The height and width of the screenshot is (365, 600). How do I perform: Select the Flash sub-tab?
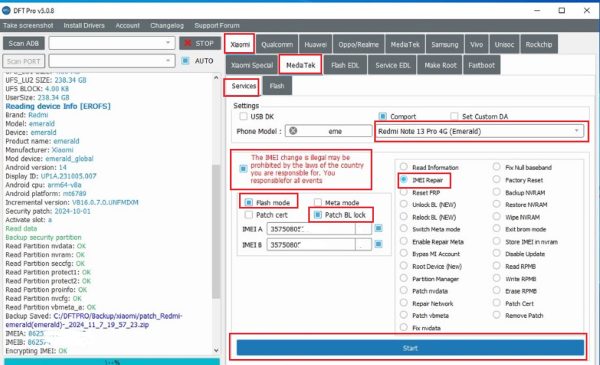coord(277,86)
